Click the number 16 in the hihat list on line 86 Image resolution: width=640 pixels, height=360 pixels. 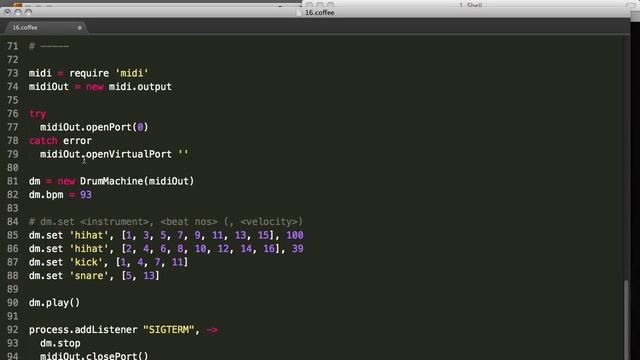click(x=269, y=249)
